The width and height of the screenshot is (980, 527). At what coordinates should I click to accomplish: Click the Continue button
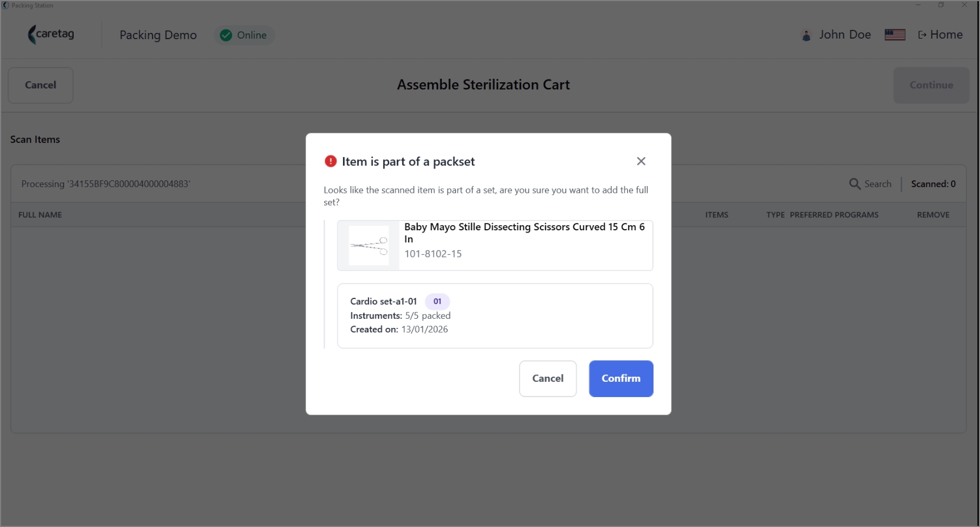point(931,85)
